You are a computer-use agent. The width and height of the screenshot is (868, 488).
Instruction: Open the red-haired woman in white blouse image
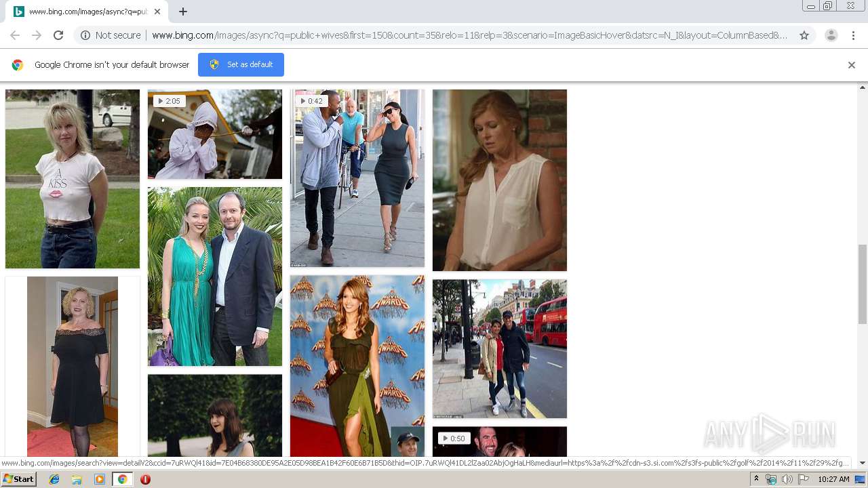coord(500,180)
